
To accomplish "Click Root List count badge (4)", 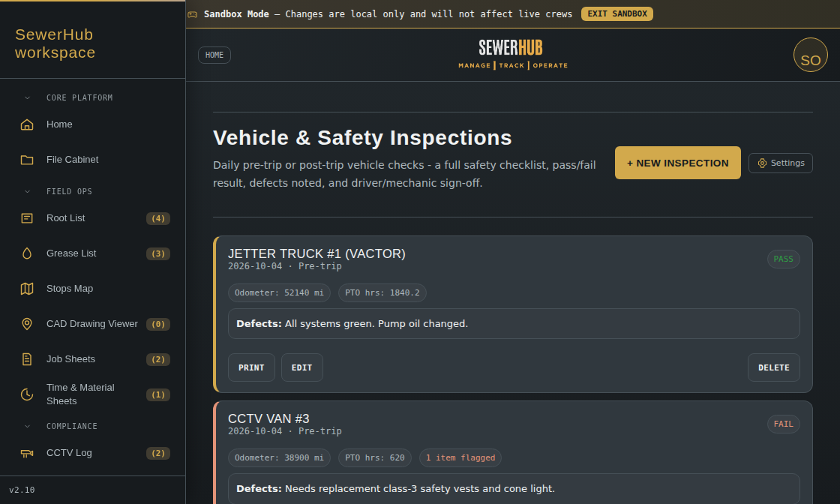I will (158, 218).
